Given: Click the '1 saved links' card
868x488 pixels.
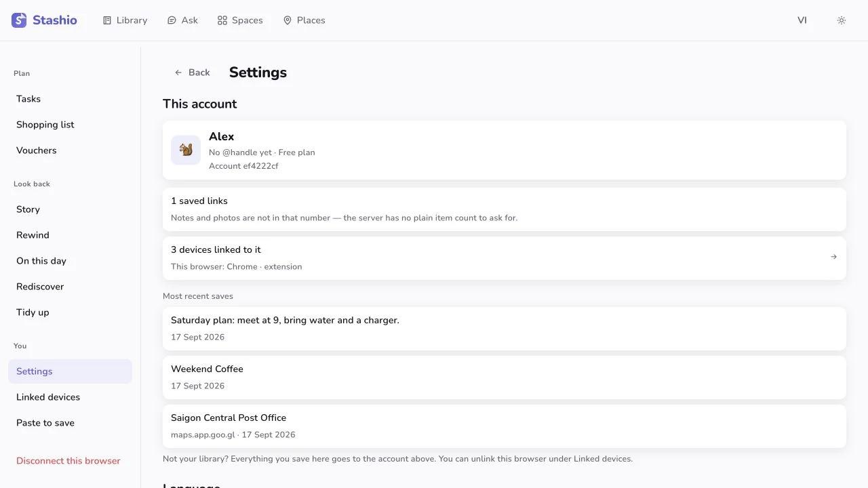Looking at the screenshot, I should point(505,209).
